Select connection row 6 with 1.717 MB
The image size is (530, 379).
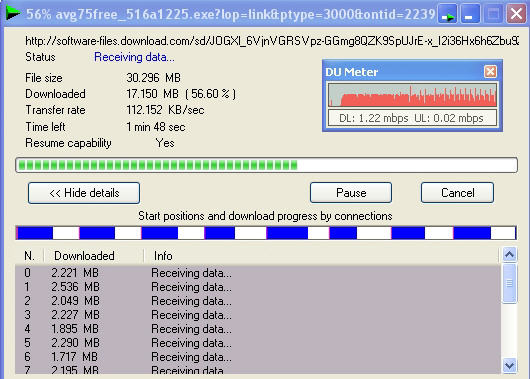[258, 357]
